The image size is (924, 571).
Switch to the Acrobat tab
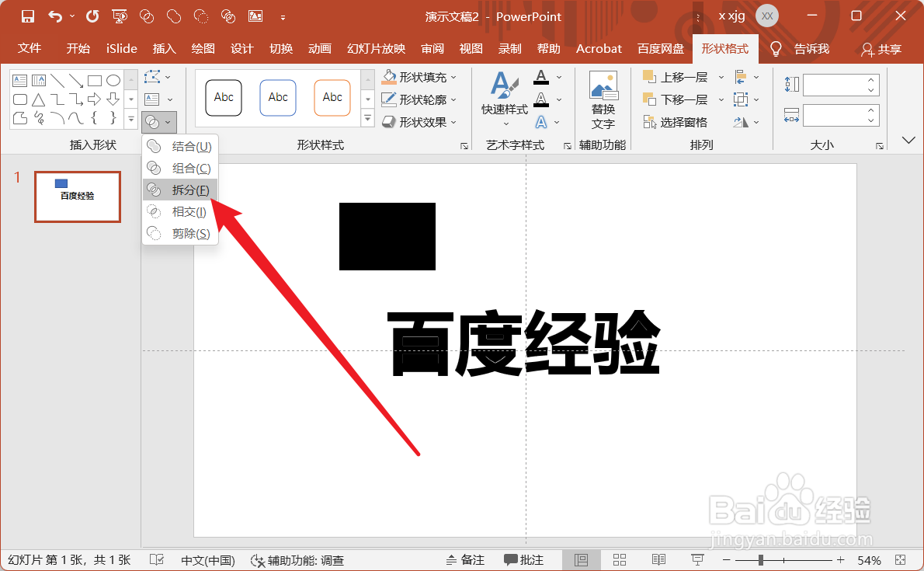pos(599,48)
